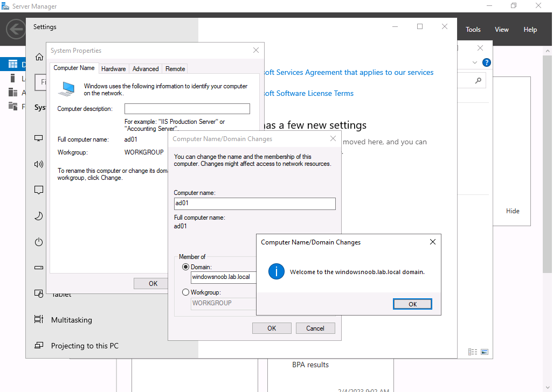Select All Servers icon in sidebar
The width and height of the screenshot is (553, 392).
(13, 92)
